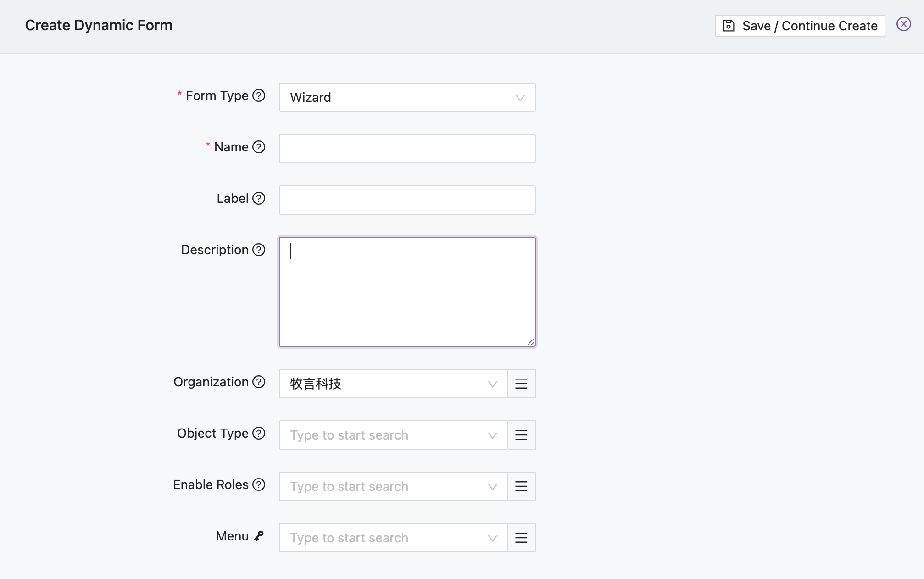
Task: Click the Name input field
Action: click(x=407, y=148)
